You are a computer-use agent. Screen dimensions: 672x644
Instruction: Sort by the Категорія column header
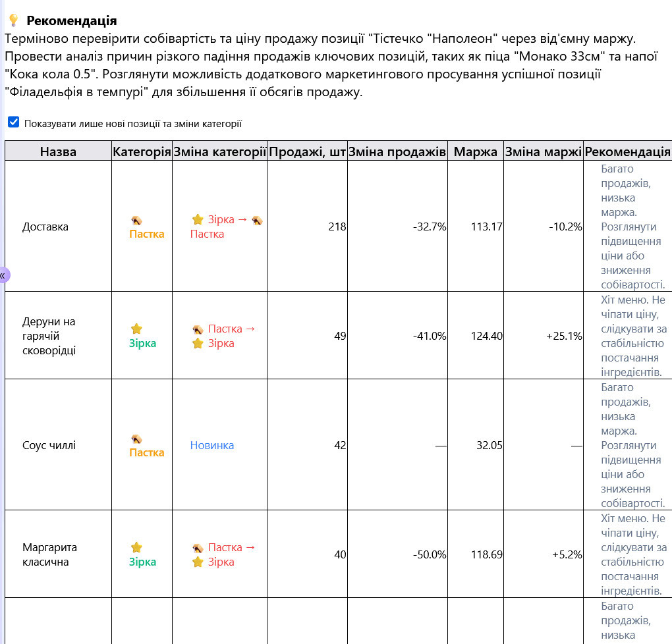(x=142, y=151)
